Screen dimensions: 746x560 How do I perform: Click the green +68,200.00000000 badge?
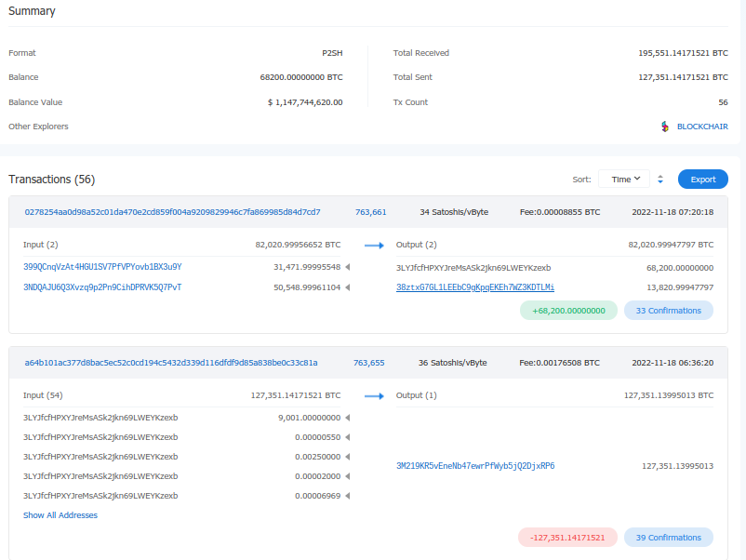pos(568,311)
